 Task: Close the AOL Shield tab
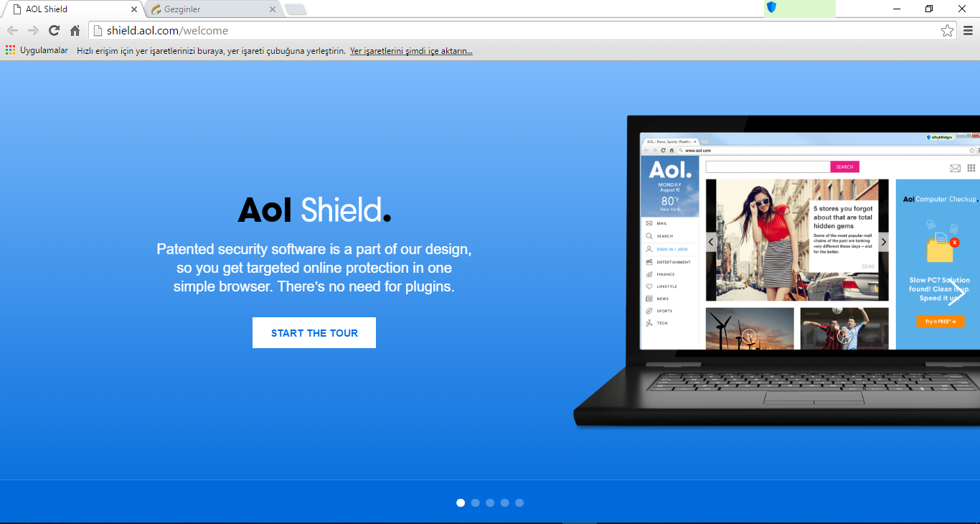[134, 9]
